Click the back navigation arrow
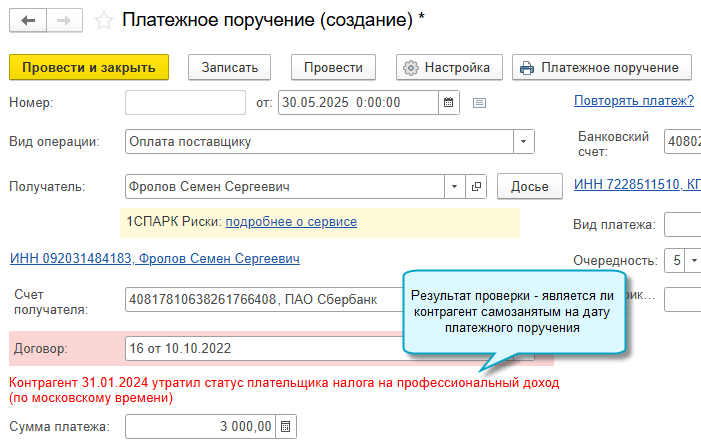Screen dimensions: 701x447 (27, 20)
